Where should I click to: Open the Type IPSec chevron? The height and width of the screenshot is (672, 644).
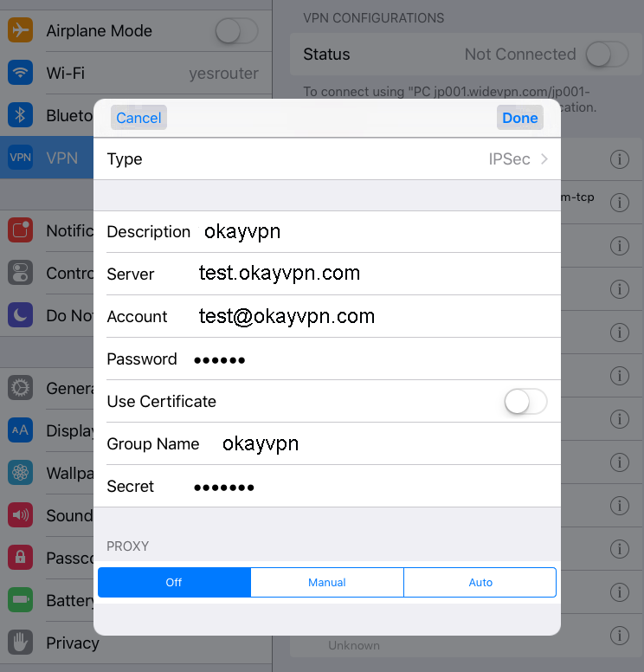(544, 159)
